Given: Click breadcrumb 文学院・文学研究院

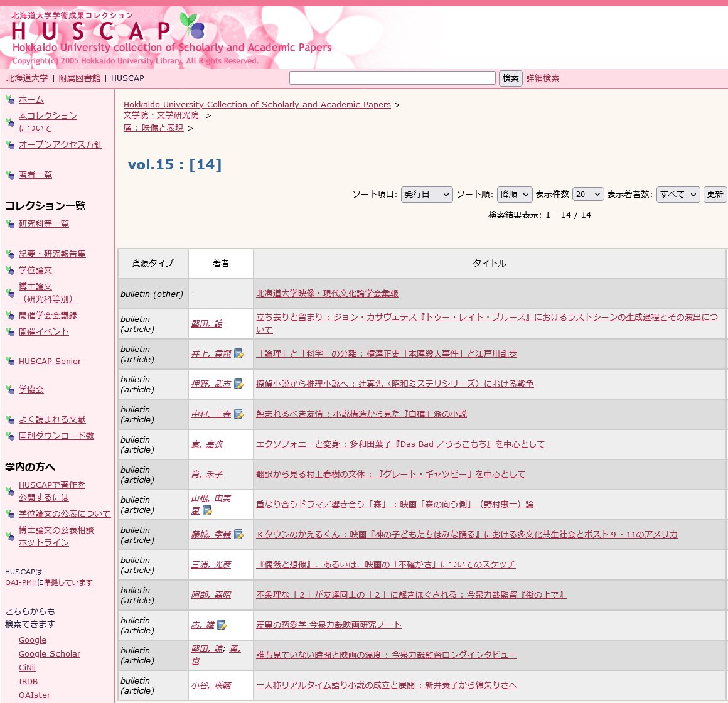Looking at the screenshot, I should coord(163,115).
